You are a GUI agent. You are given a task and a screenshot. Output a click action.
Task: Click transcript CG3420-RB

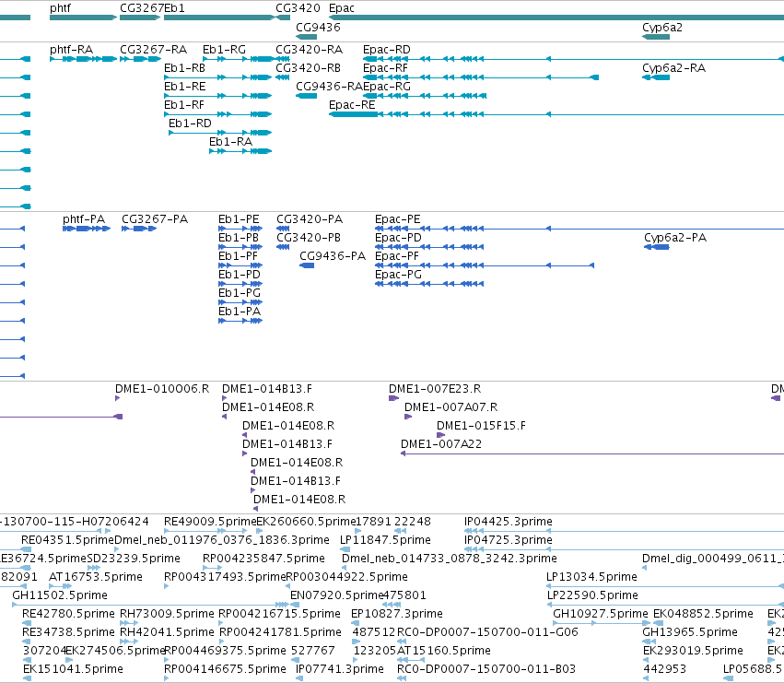pos(283,77)
